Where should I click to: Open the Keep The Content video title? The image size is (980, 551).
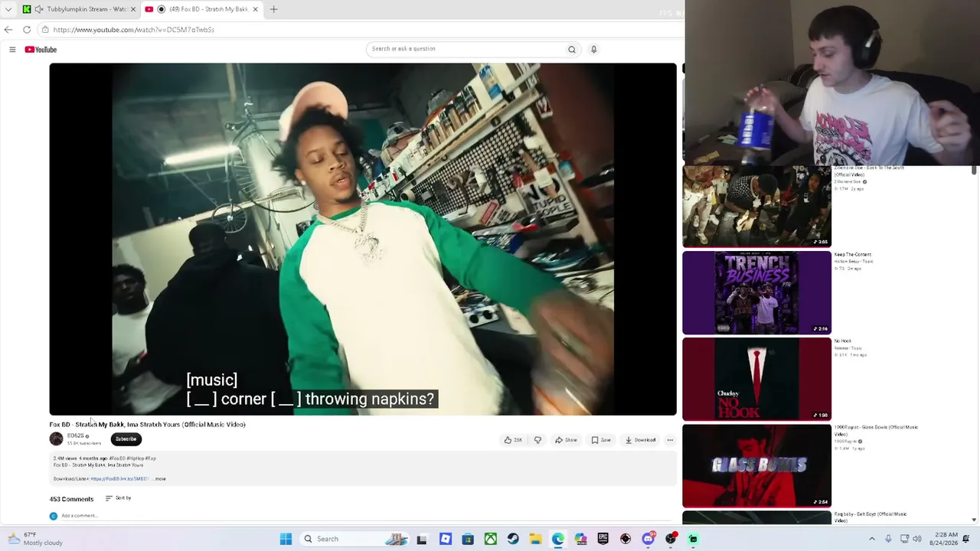coord(852,255)
